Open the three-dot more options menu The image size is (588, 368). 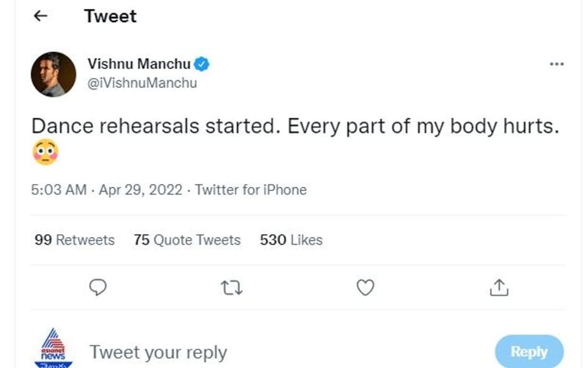click(557, 64)
